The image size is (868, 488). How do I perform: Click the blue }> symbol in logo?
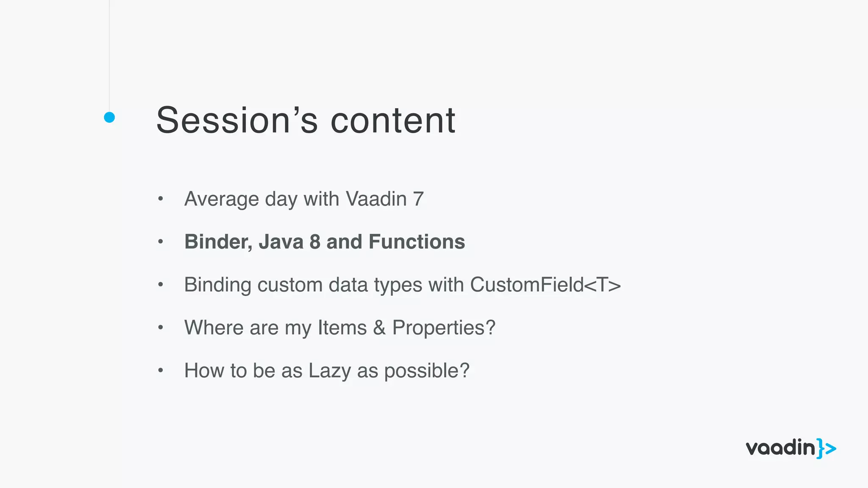(826, 449)
